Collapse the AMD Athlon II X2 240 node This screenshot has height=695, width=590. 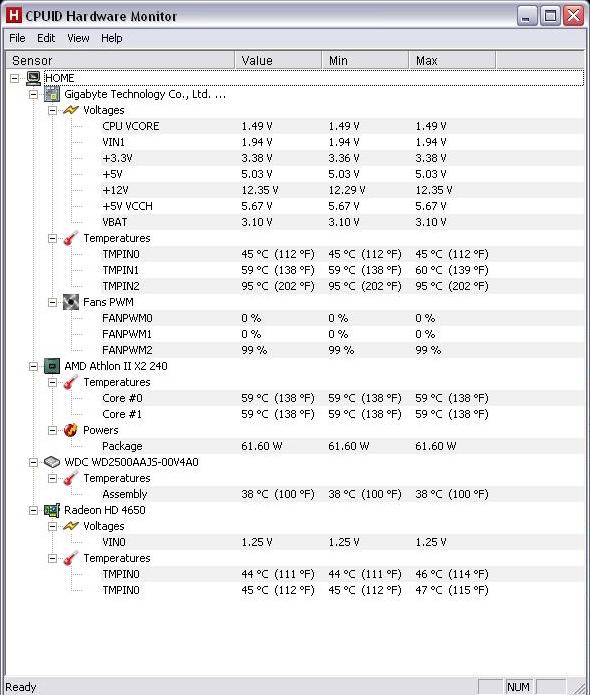pyautogui.click(x=33, y=367)
